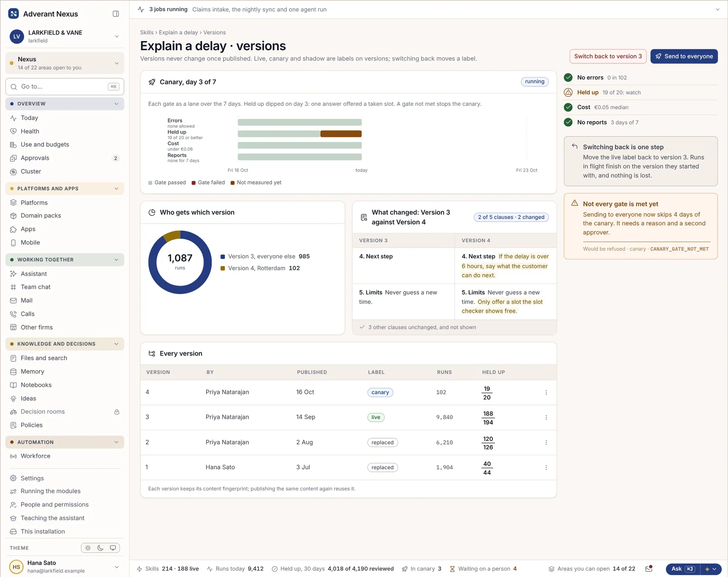Screen dimensions: 728x577
Task: Click Switch back to version 3
Action: (x=608, y=56)
